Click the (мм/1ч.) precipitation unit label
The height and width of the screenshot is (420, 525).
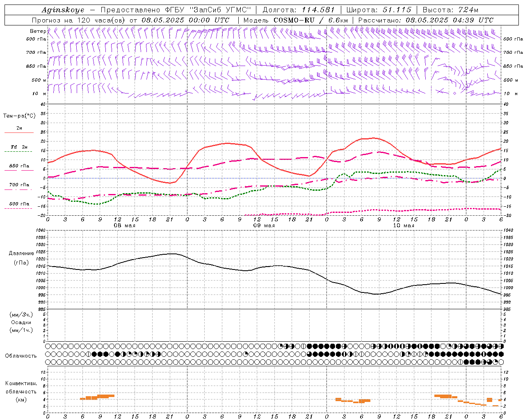coord(21,330)
